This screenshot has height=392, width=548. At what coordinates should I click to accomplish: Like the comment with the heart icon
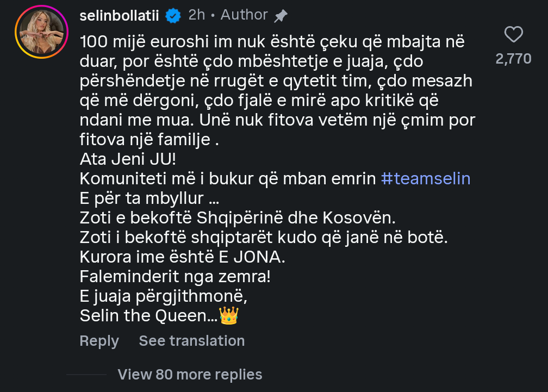click(513, 35)
